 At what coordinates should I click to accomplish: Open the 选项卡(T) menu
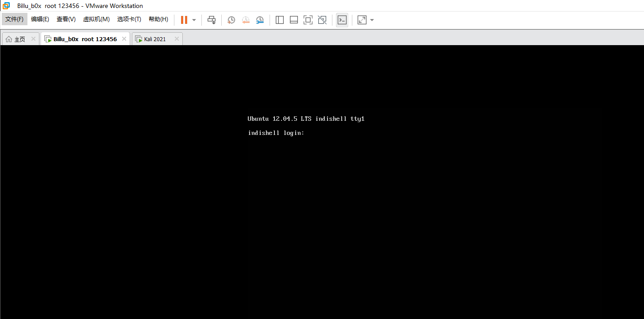coord(129,19)
